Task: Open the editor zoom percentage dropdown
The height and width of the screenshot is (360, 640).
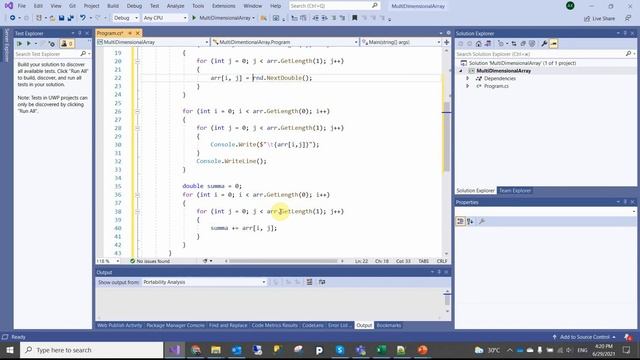Action: pos(108,261)
